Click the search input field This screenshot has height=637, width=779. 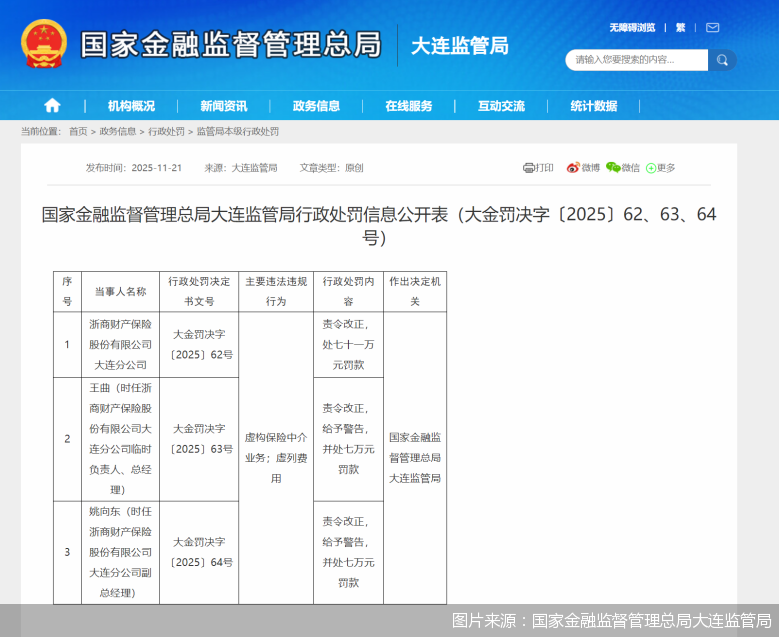point(636,60)
